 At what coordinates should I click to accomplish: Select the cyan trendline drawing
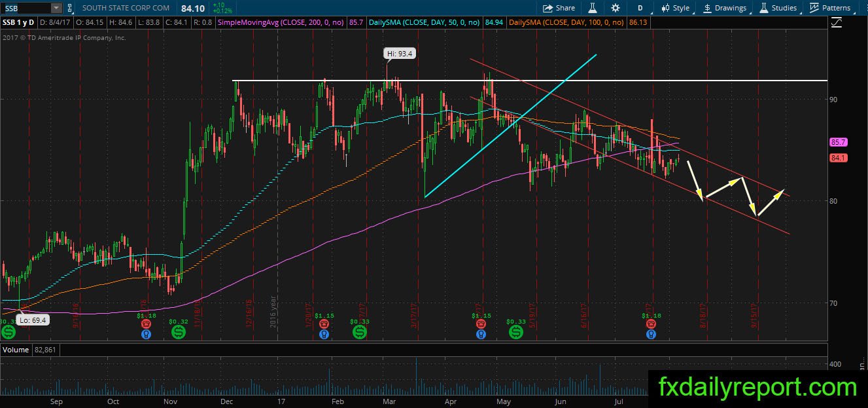510,126
